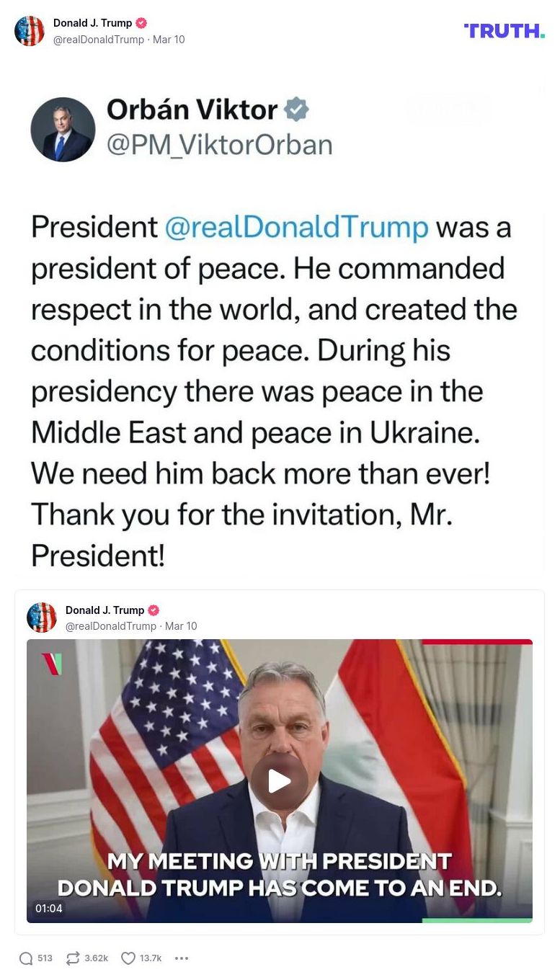560x980 pixels.
Task: Open the @PM_ViktorOrban handle in the screenshot
Action: (221, 145)
